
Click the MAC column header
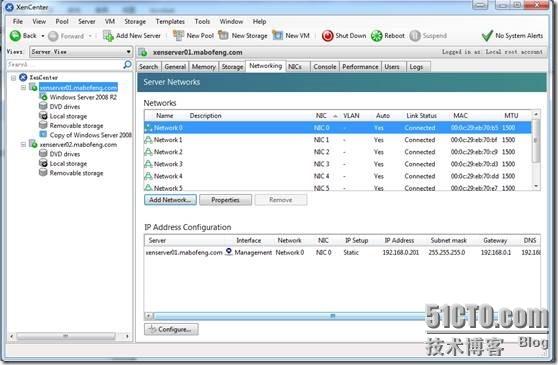tap(460, 116)
